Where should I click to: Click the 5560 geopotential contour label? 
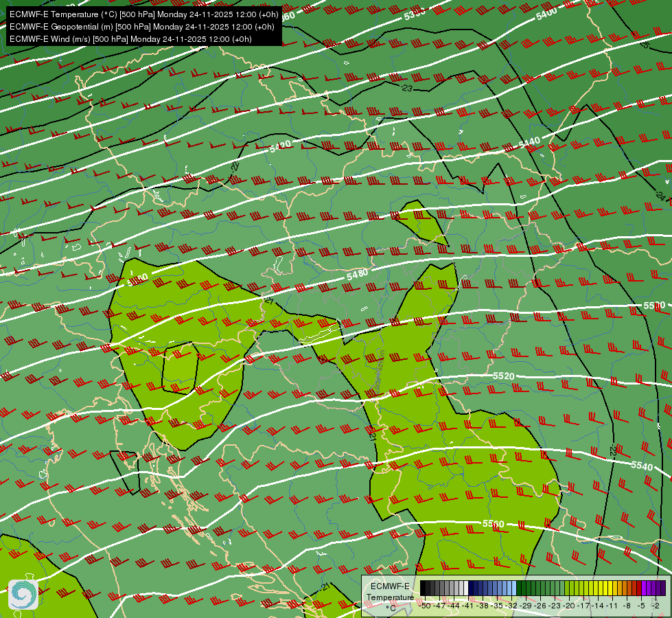tap(494, 524)
